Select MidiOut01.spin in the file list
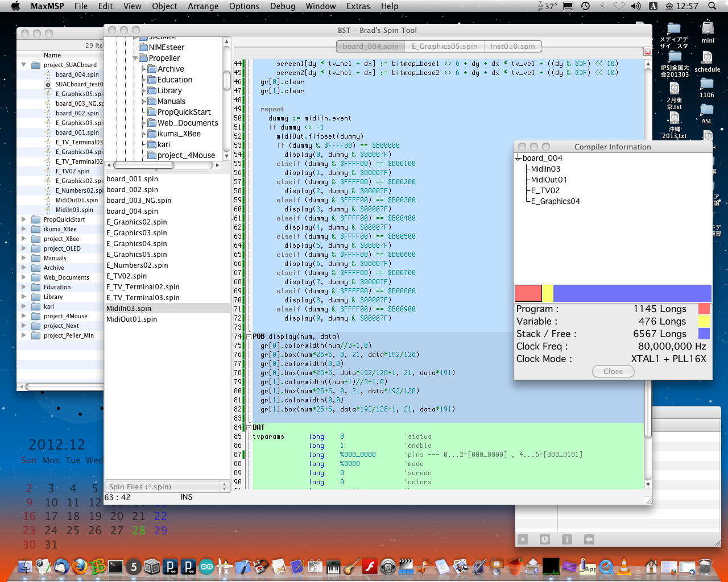This screenshot has width=728, height=582. [132, 319]
